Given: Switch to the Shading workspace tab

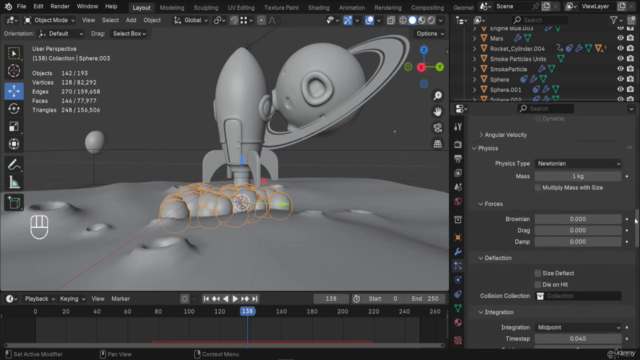Looking at the screenshot, I should 319,7.
